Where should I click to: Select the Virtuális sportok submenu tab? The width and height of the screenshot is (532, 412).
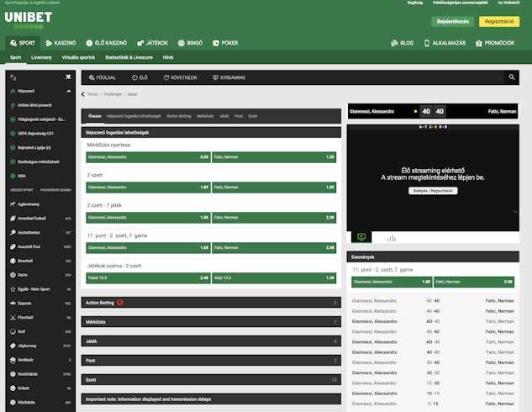click(x=78, y=57)
